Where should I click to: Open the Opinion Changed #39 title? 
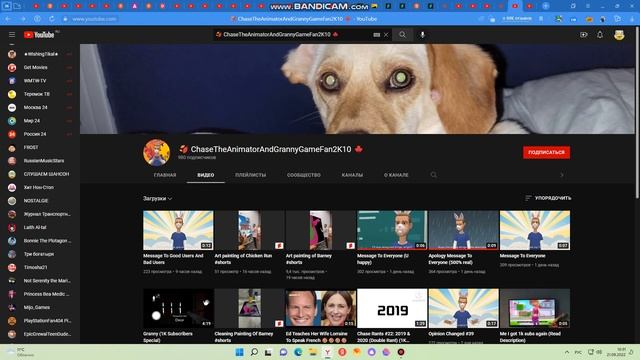click(x=451, y=333)
